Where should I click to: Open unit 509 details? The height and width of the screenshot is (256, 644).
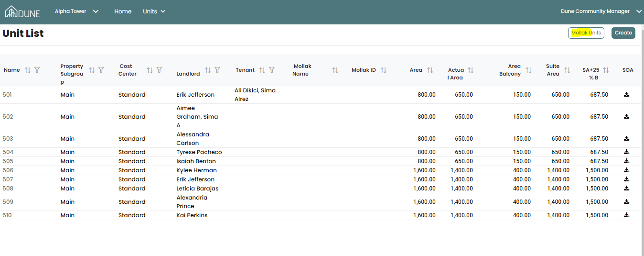point(8,202)
